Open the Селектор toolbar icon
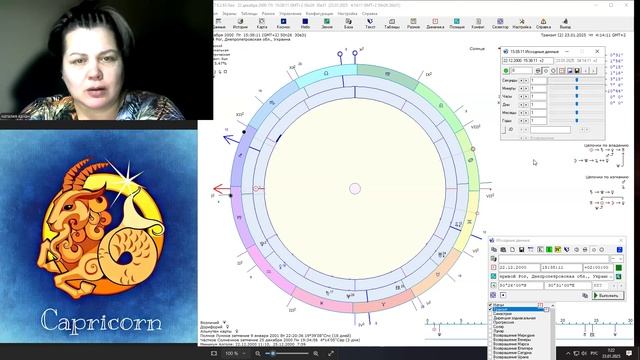Screen dimensions: 640x360 pos(500,23)
